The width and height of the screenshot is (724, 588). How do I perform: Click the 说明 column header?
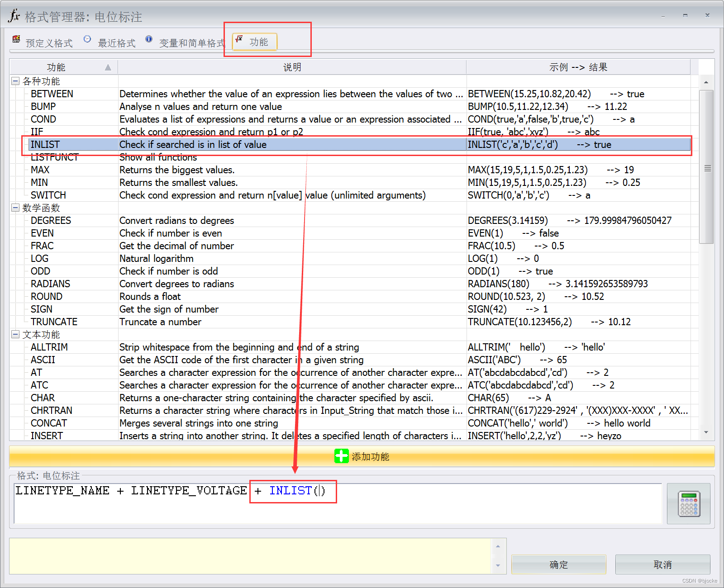[x=292, y=67]
